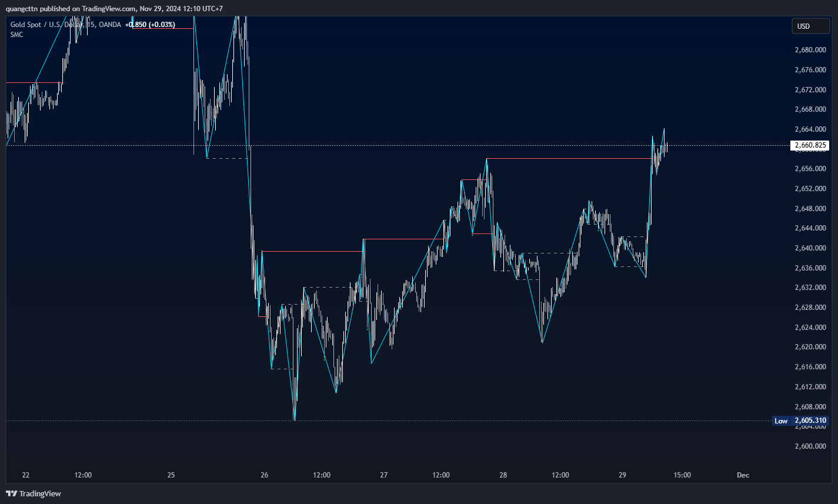Click the 2,648.000 price axis label

(810, 208)
